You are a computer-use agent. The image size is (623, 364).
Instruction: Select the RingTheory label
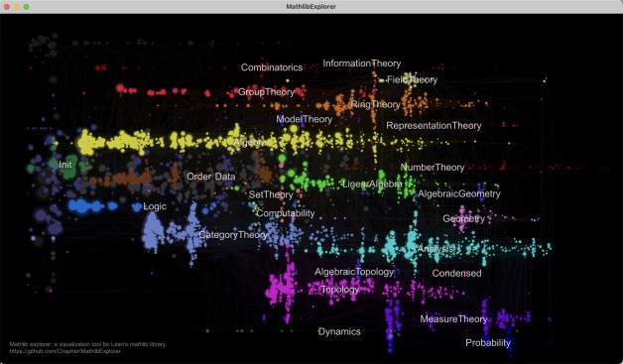tap(375, 104)
